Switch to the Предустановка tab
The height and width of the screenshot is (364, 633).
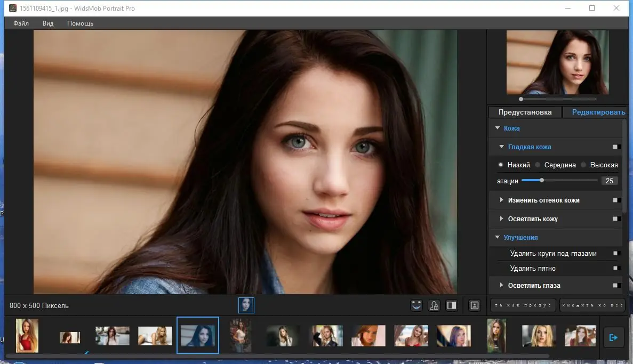click(525, 112)
